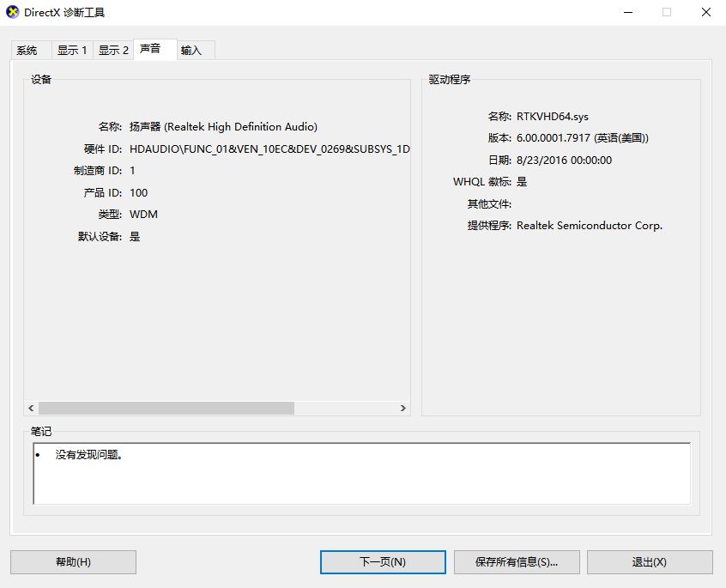Click the driver name RTKVHD64.sys
This screenshot has height=588, width=726.
553,117
